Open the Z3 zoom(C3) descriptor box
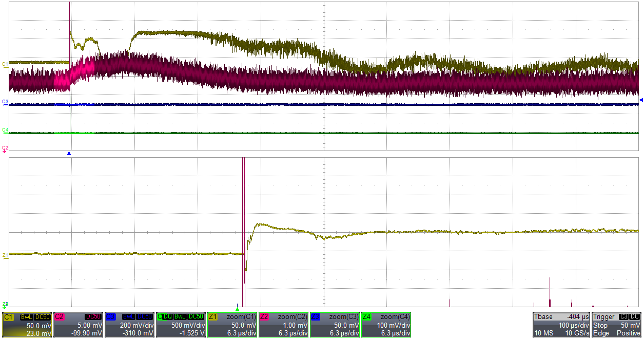Image resolution: width=644 pixels, height=338 pixels. point(335,325)
